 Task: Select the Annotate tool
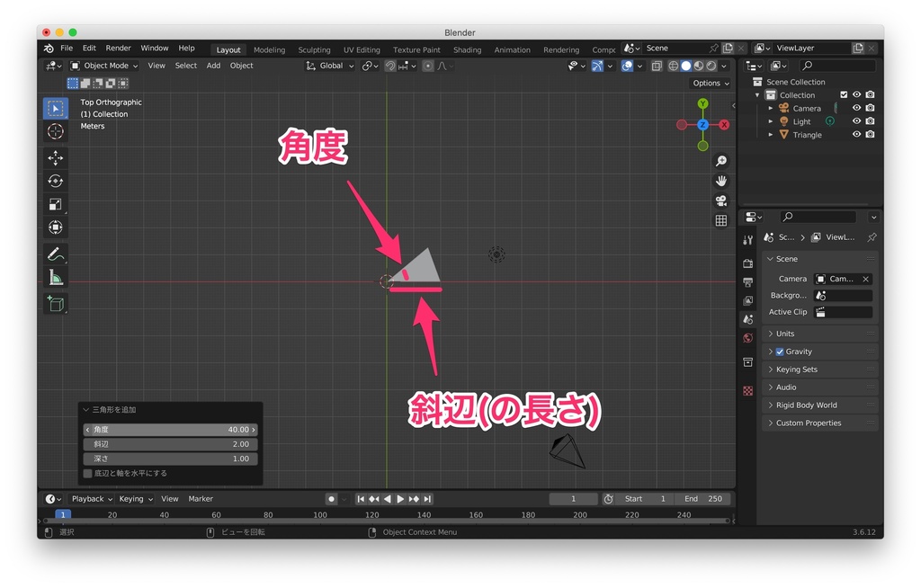[x=56, y=254]
